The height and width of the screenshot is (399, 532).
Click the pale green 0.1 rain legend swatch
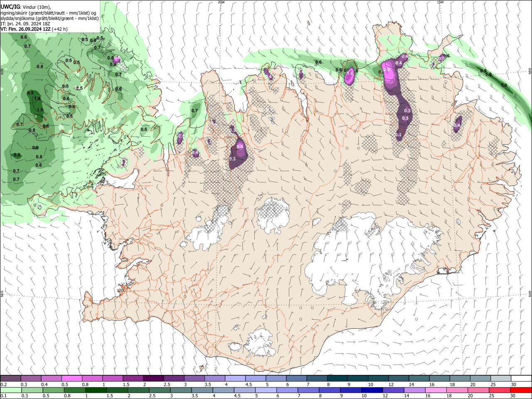[11, 390]
